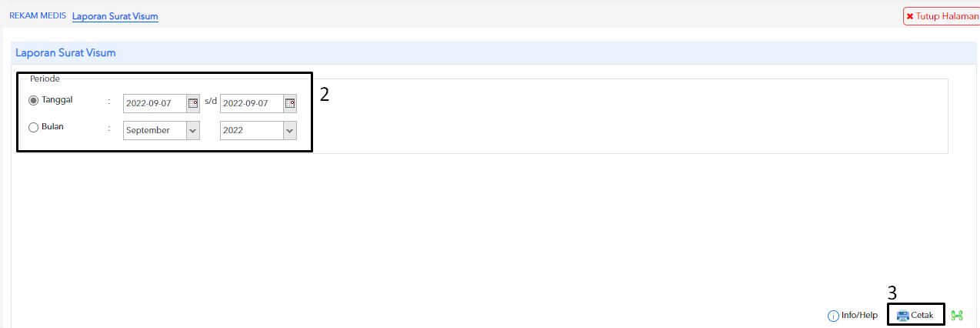This screenshot has height=328, width=980.
Task: Click the green connector icon next to Cetak
Action: 957,316
